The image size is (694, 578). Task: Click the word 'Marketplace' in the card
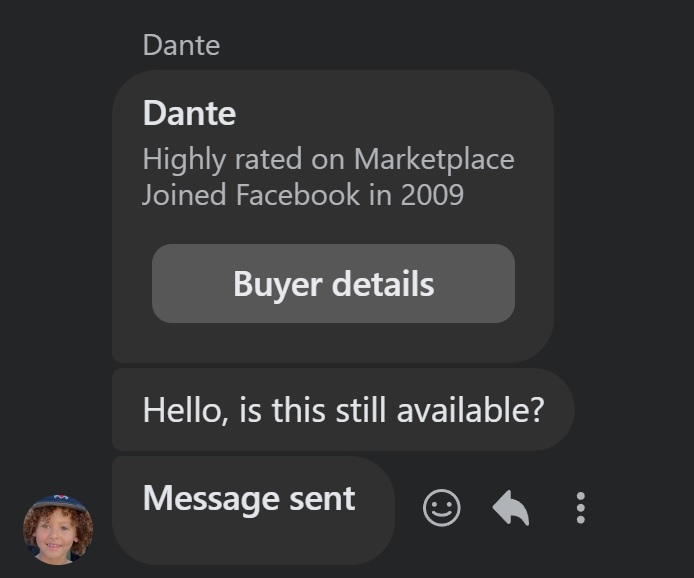[434, 158]
